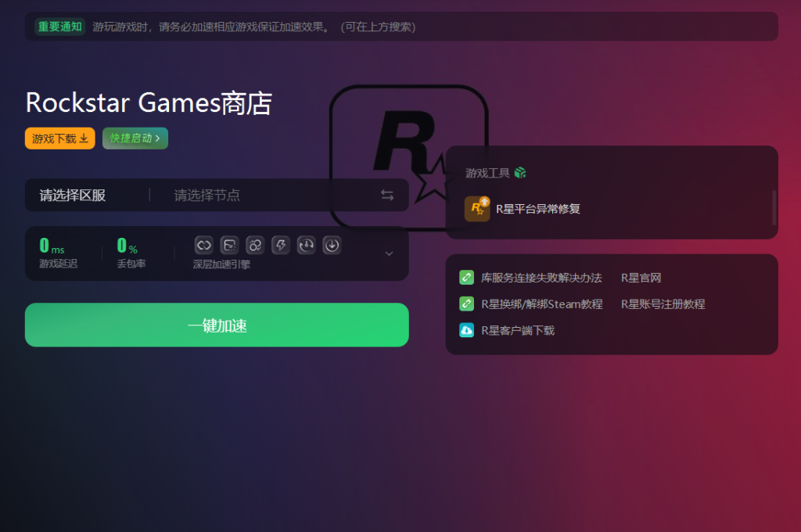Click the cloud download icon beside R星客户端下载
The image size is (801, 532).
point(466,331)
